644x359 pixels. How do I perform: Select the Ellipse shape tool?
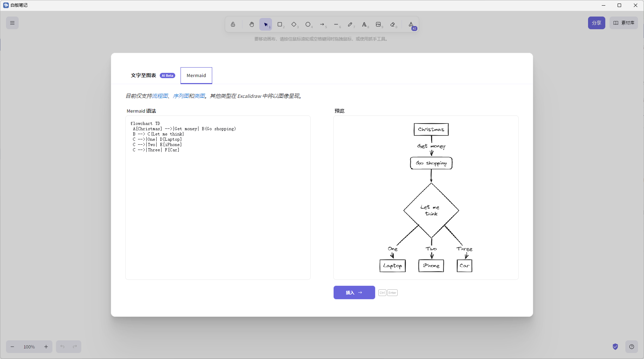(308, 24)
